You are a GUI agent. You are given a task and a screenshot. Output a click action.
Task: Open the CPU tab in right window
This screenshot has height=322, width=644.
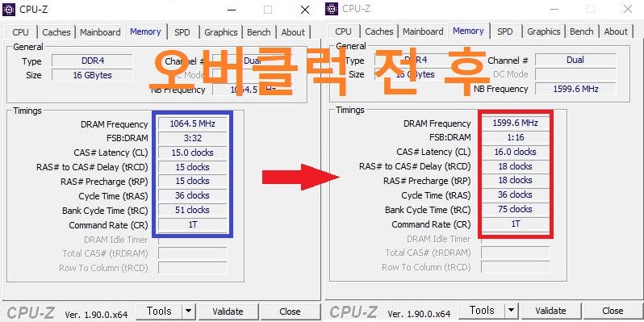pos(343,31)
